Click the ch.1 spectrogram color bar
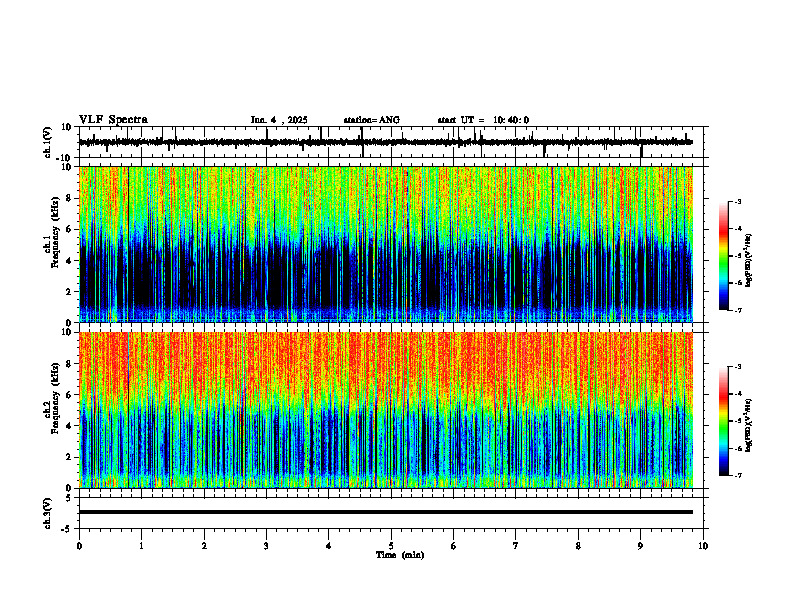This screenshot has width=792, height=612. tap(724, 256)
